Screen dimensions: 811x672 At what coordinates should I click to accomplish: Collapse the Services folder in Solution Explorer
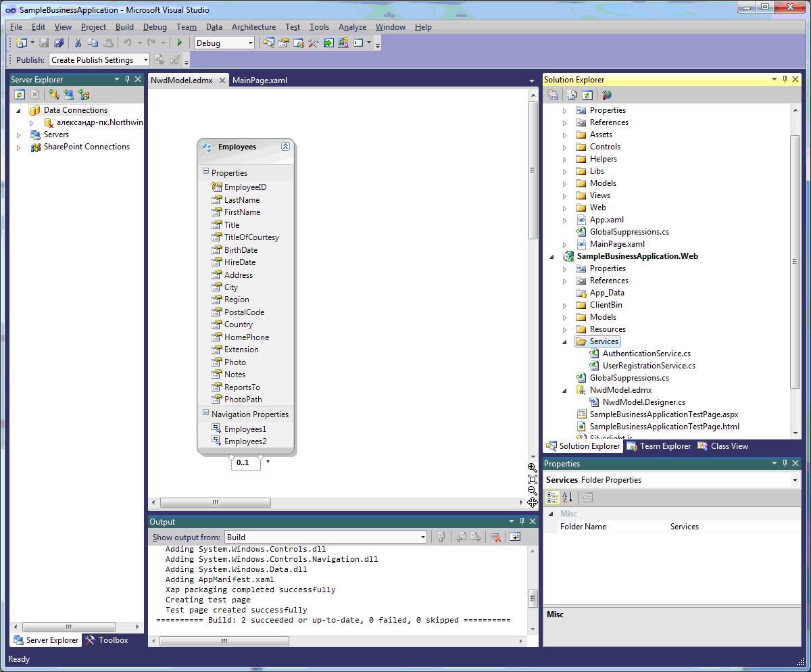pos(565,341)
